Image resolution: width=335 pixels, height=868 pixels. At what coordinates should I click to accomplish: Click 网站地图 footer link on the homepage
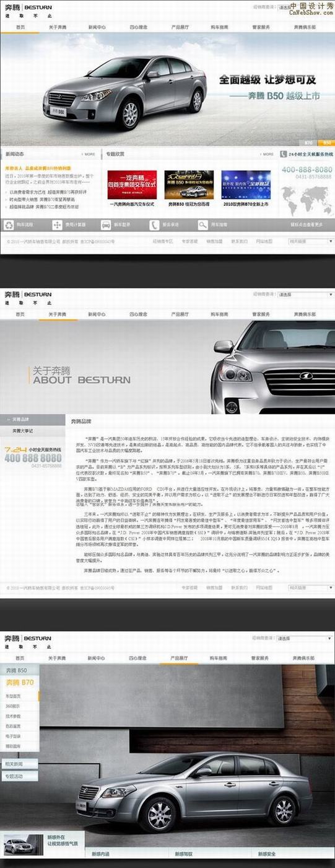tap(264, 241)
